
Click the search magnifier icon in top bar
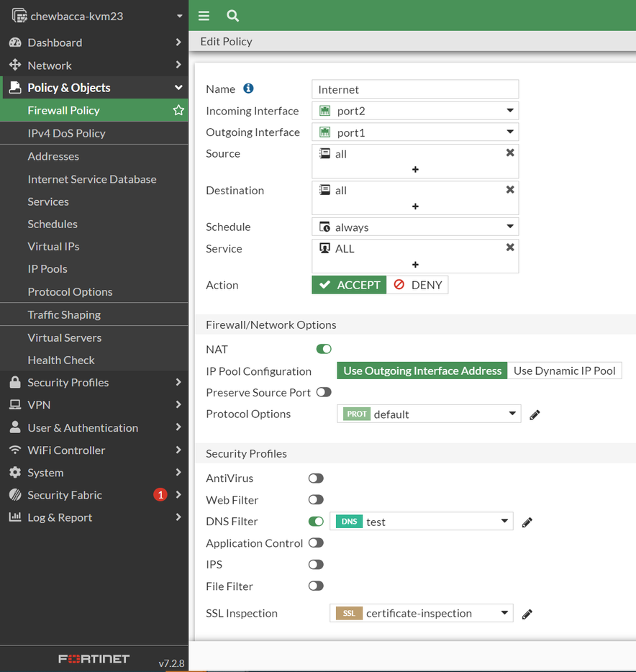pos(232,16)
